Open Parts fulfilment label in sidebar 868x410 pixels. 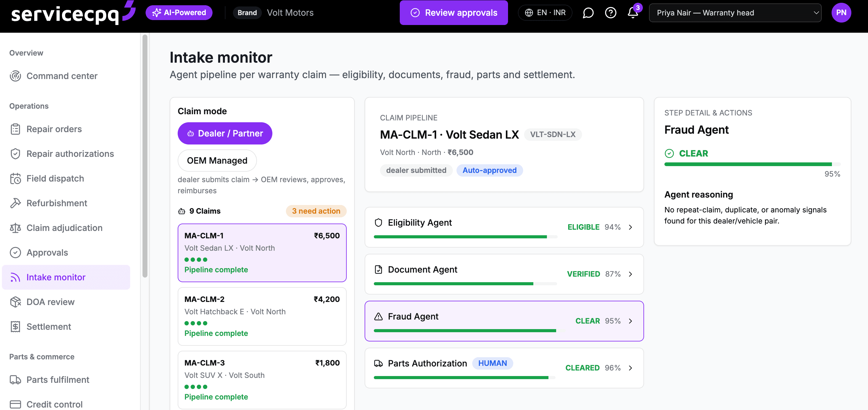click(x=58, y=380)
